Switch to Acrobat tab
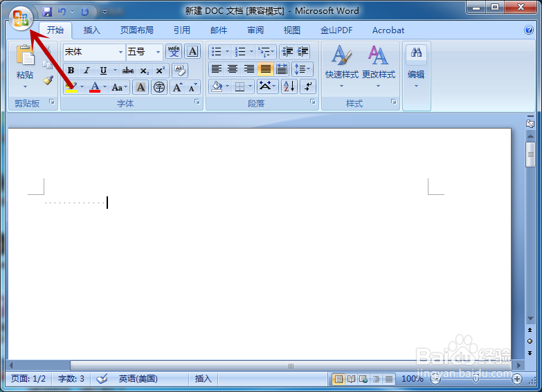The image size is (542, 392). tap(388, 30)
